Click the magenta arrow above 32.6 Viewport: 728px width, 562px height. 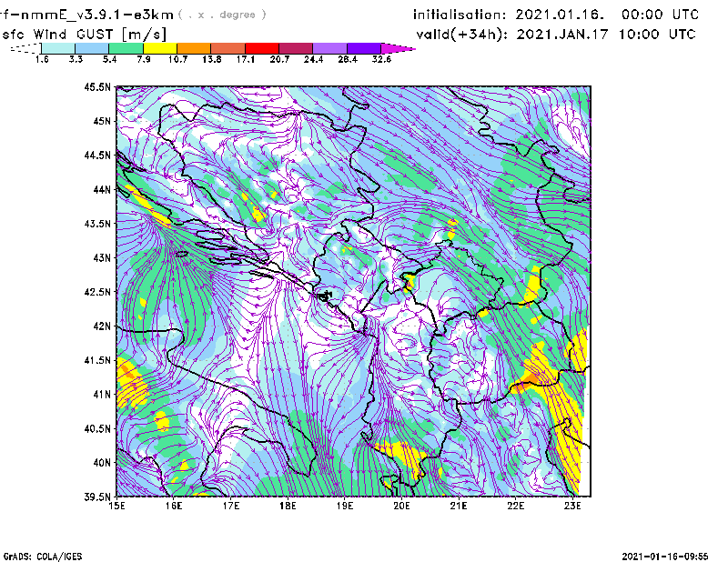point(398,48)
